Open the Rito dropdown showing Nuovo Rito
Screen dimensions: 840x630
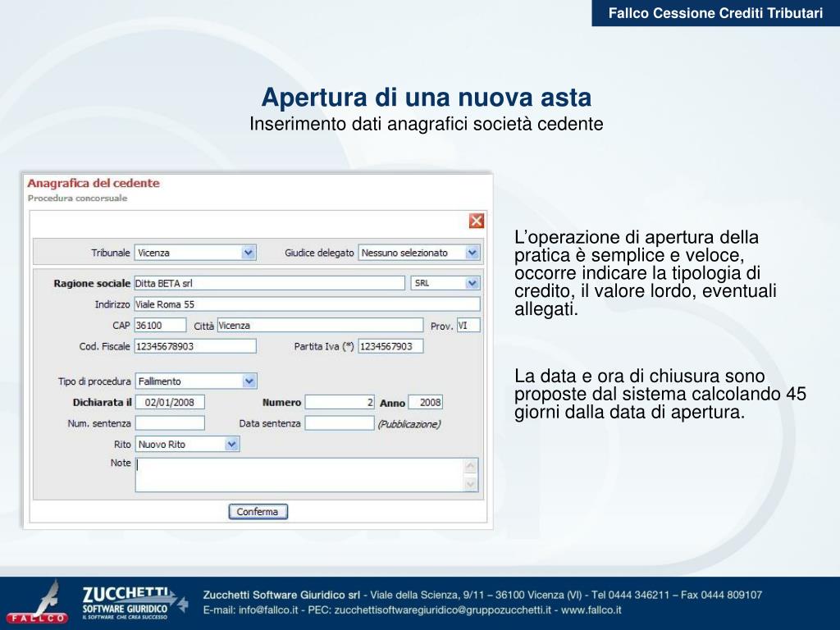(x=188, y=444)
